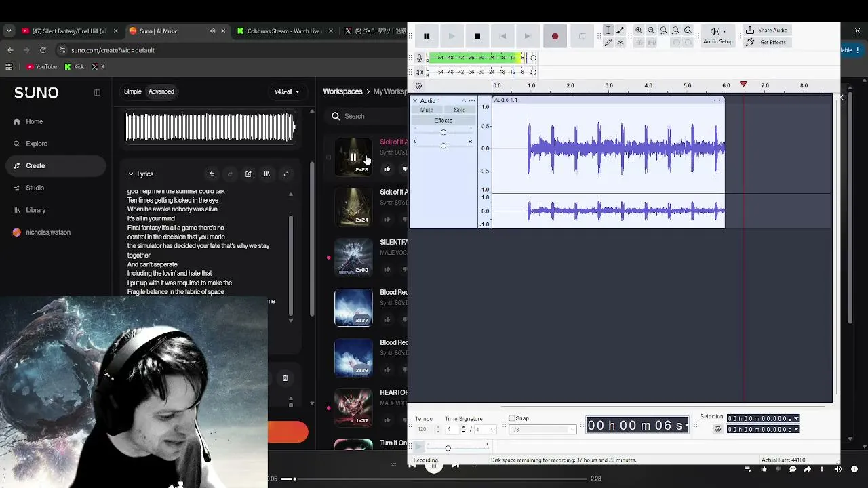Click the record meter microphone icon
868x488 pixels.
[x=420, y=58]
